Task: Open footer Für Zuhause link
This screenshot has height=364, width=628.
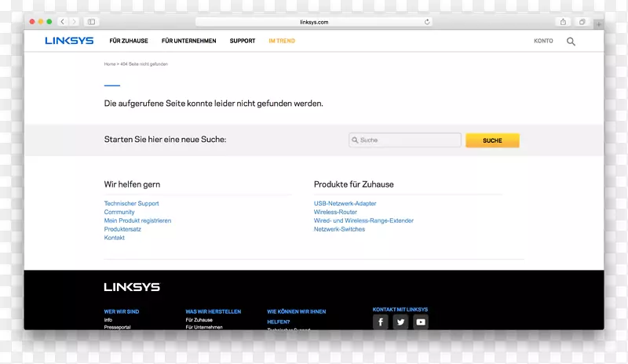Action: click(x=199, y=320)
